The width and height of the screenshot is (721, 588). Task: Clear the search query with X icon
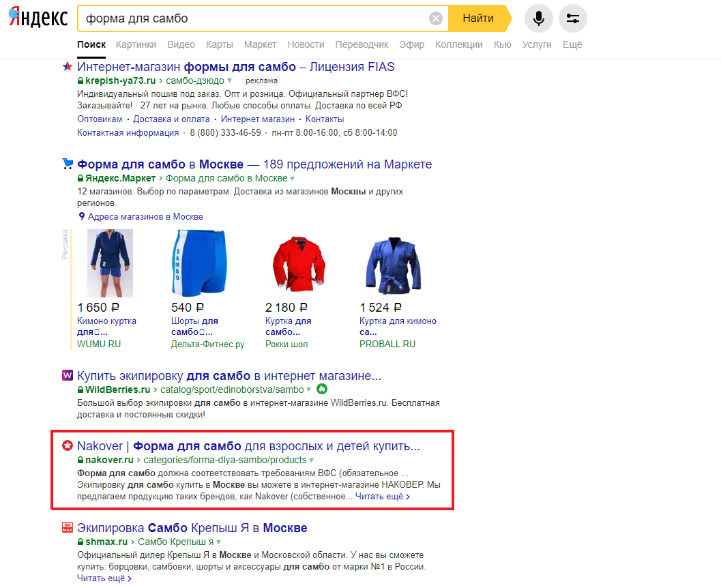pyautogui.click(x=435, y=18)
